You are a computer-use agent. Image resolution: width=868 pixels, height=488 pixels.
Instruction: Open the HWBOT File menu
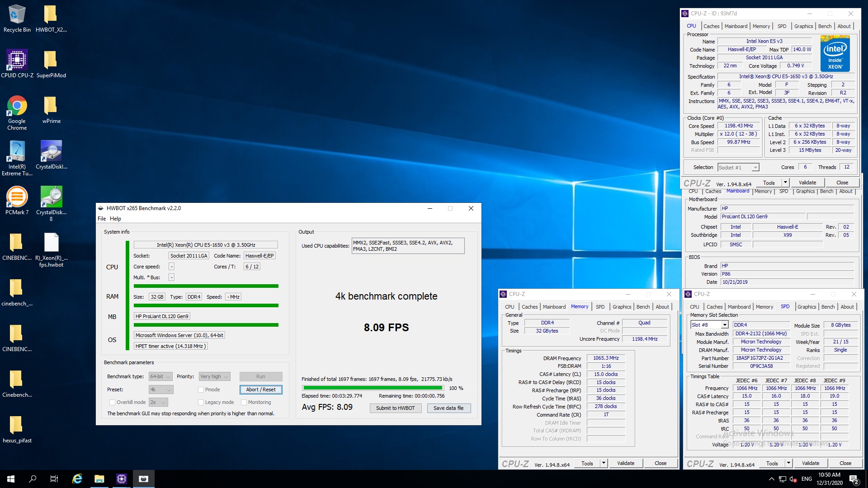tap(102, 219)
